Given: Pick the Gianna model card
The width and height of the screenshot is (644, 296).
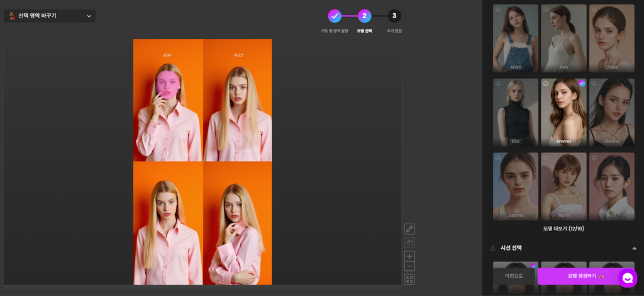Looking at the screenshot, I should click(611, 112).
